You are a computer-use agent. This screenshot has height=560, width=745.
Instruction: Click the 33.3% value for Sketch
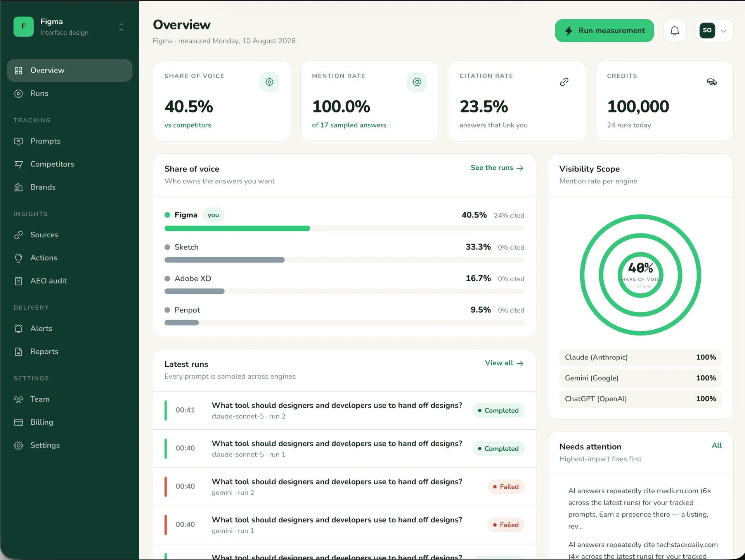click(478, 247)
